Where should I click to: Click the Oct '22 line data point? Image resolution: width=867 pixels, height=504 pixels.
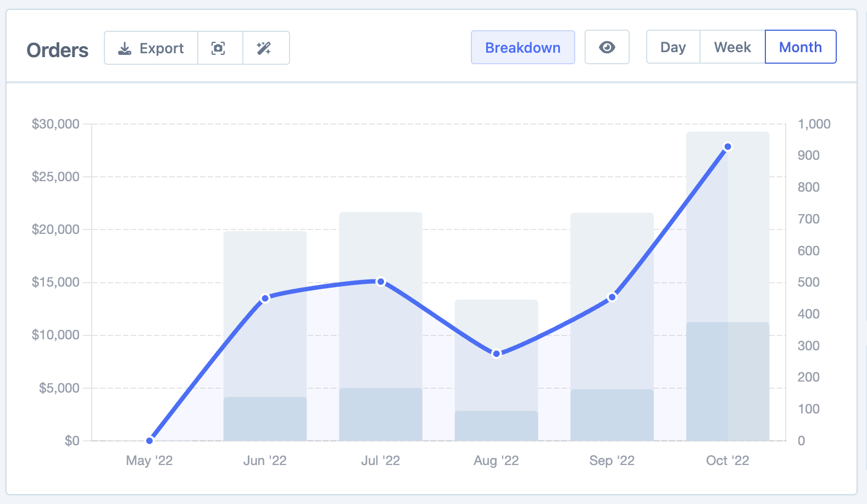tap(727, 147)
